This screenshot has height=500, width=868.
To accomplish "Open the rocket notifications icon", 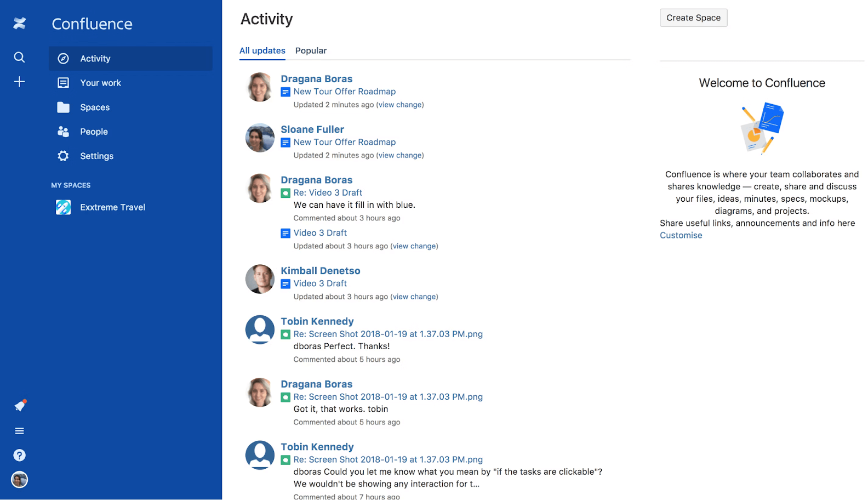I will 20,406.
